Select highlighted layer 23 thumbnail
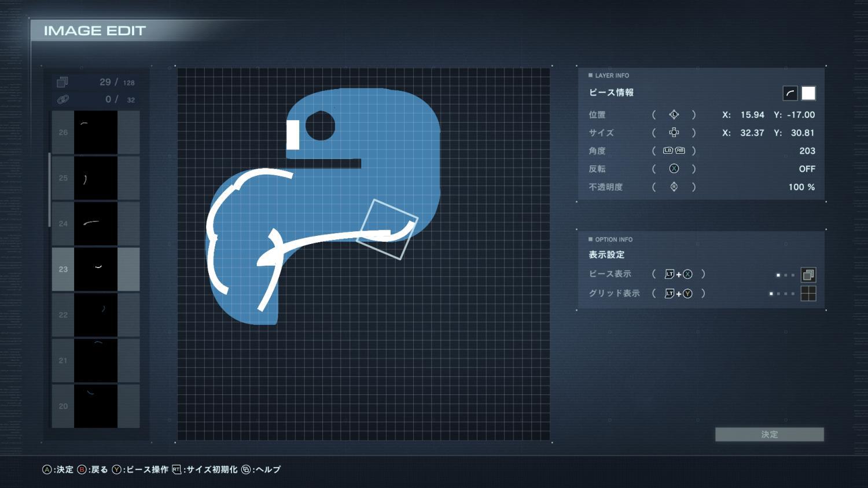This screenshot has width=868, height=488. pos(95,269)
